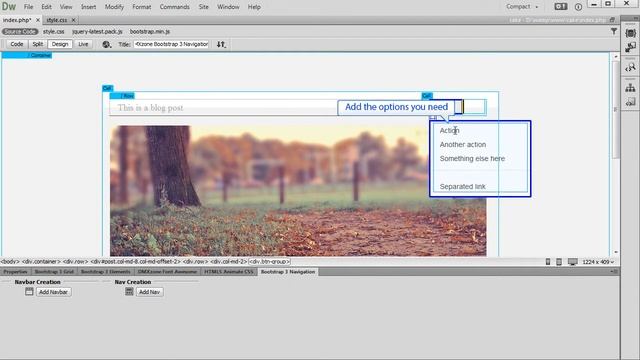Switch to Live view

click(83, 44)
